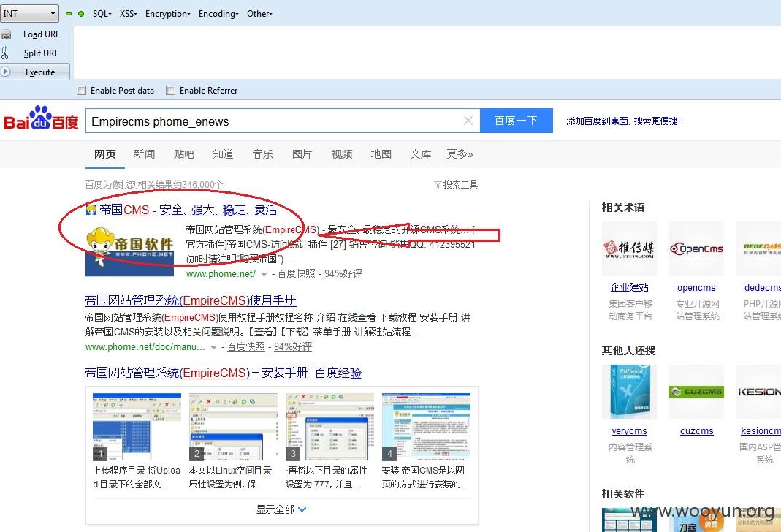Switch to the 音乐 tab

(263, 154)
